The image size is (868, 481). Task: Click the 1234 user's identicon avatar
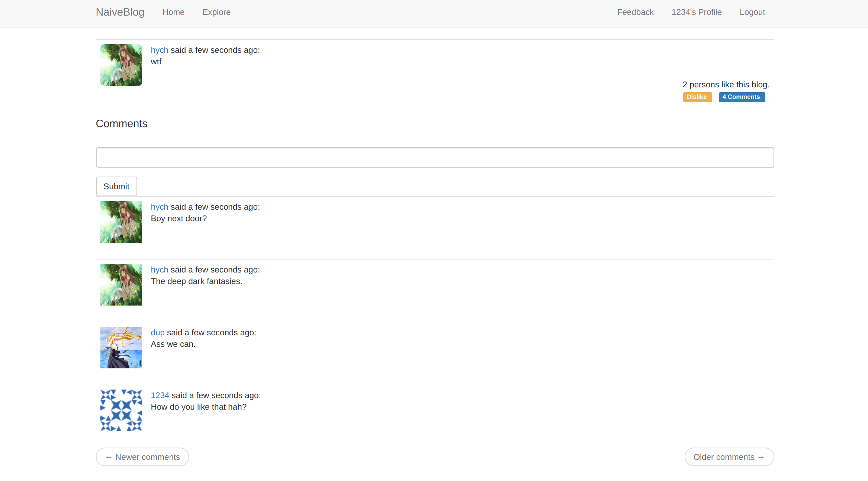pos(121,410)
